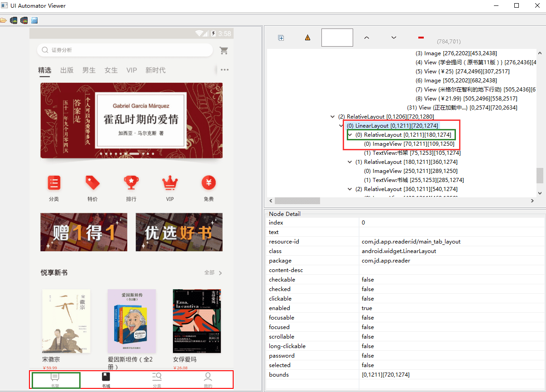Click the 'true' value in the enabled row
The height and width of the screenshot is (392, 546).
(x=367, y=308)
